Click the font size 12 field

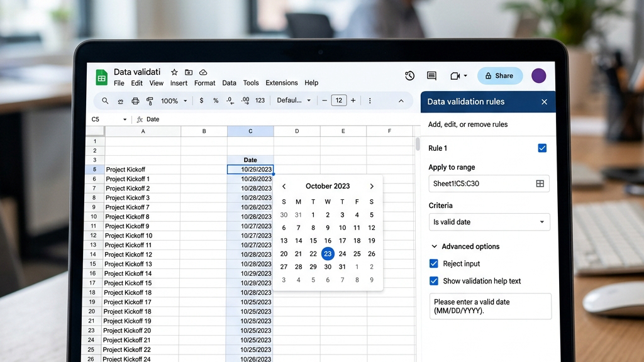338,101
